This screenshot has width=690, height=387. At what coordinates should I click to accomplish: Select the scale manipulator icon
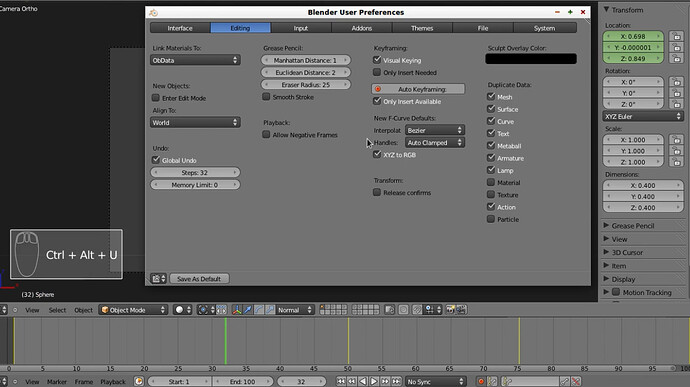270,310
